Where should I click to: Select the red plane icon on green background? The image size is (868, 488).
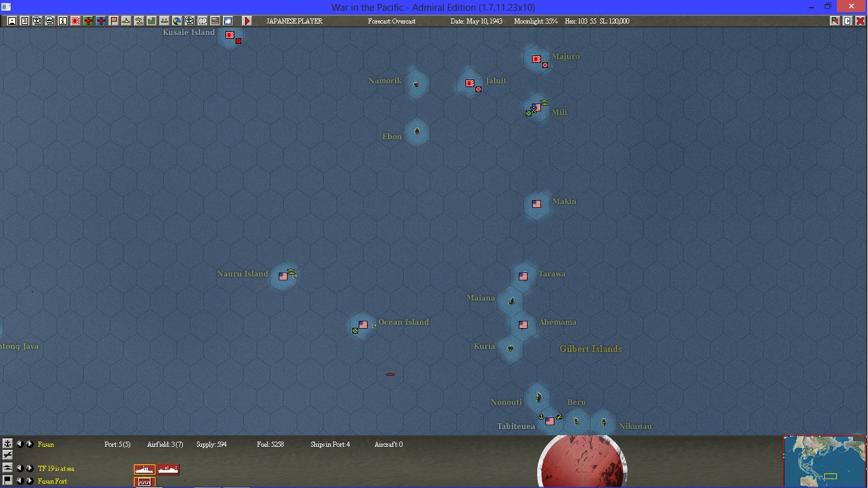pos(88,21)
